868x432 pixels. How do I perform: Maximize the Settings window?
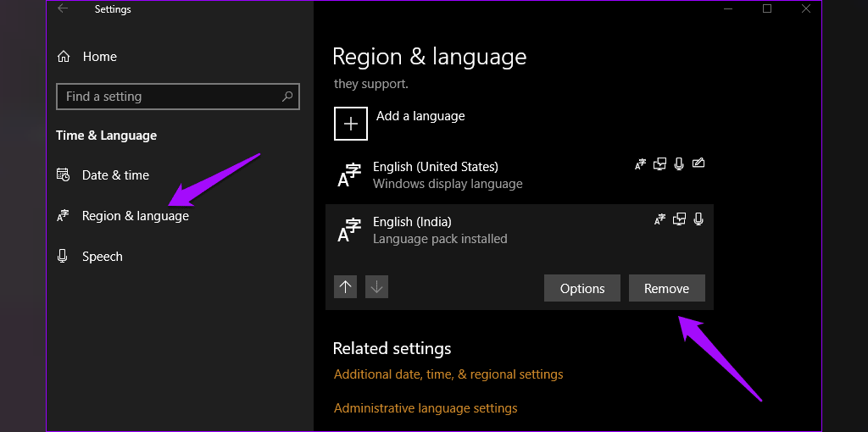pyautogui.click(x=766, y=8)
